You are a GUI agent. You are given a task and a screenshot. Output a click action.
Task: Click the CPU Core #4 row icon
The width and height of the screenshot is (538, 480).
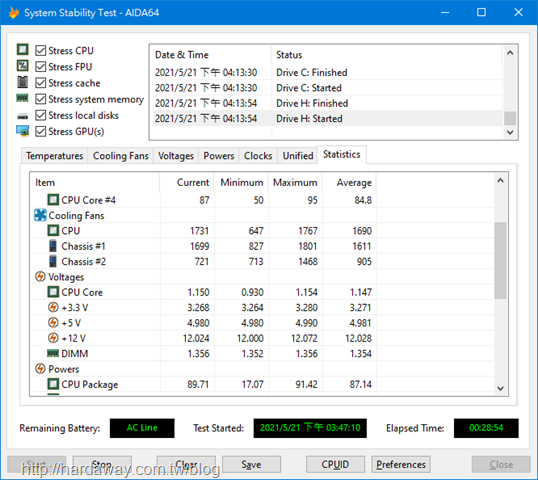[53, 200]
